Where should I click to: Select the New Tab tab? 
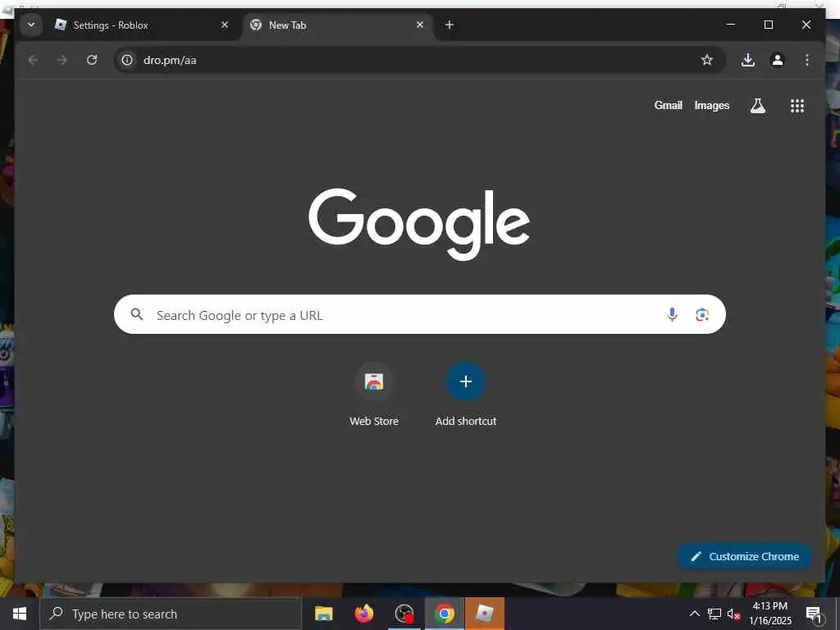339,25
